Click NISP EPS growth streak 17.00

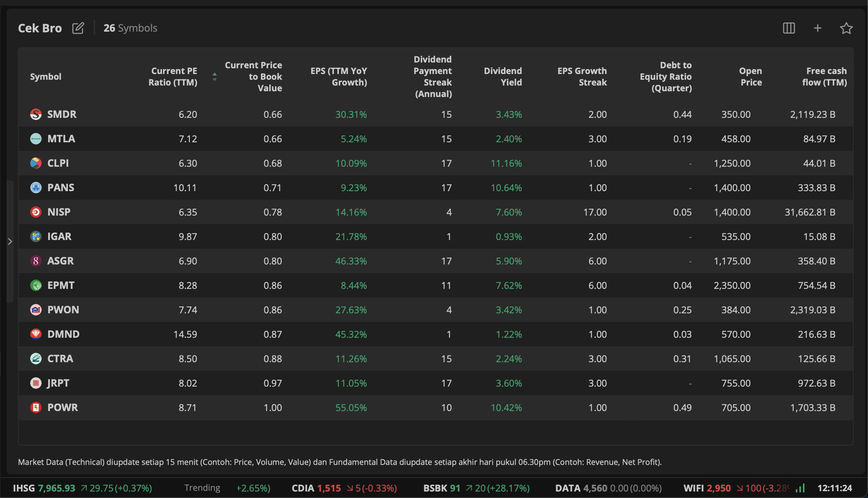[x=595, y=212]
